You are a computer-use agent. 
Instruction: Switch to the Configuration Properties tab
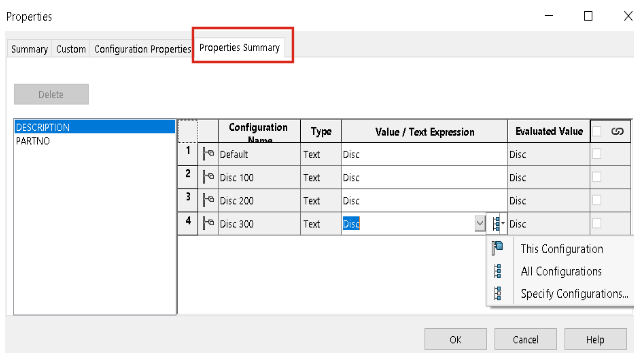pyautogui.click(x=142, y=49)
